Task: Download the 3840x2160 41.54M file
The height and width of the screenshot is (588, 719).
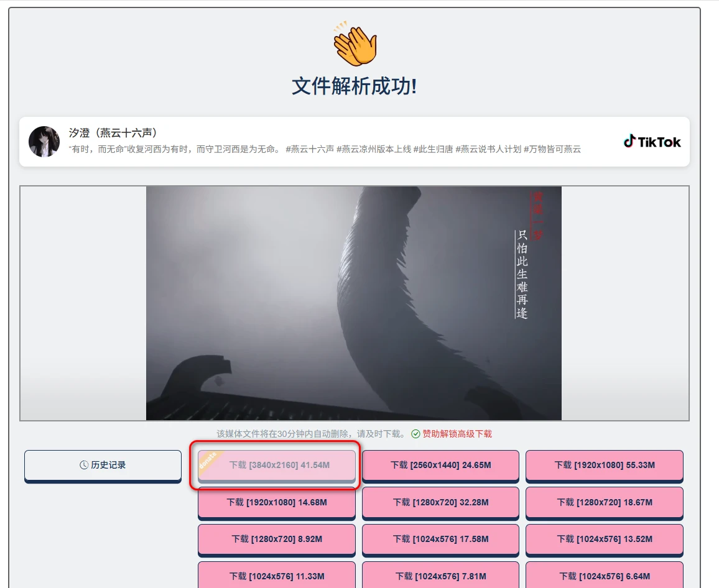Action: click(279, 465)
